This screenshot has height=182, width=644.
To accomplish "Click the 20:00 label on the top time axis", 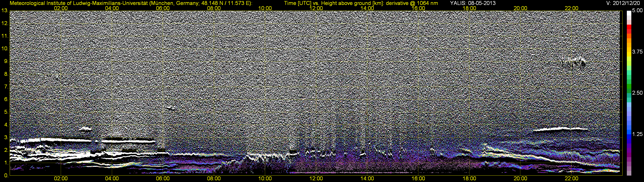I will [x=521, y=8].
